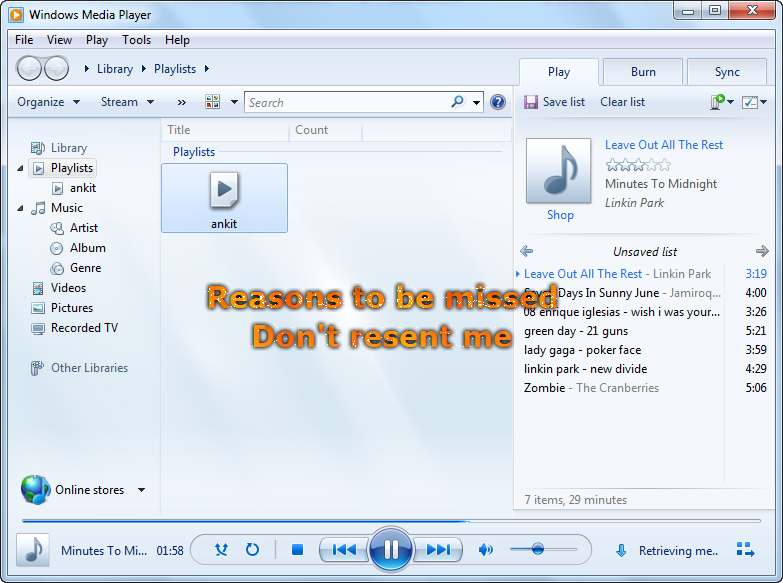Expand the view options dropdown arrow
Image resolution: width=783 pixels, height=583 pixels.
pos(234,102)
